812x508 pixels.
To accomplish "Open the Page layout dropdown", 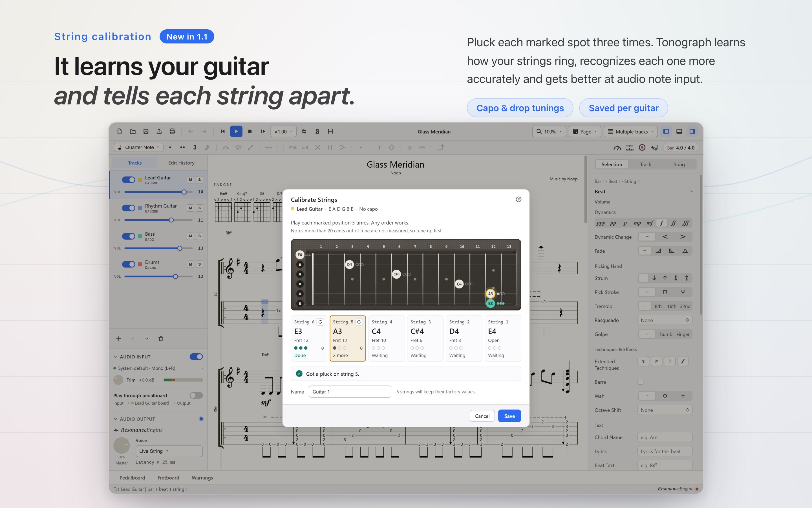I will coord(585,131).
